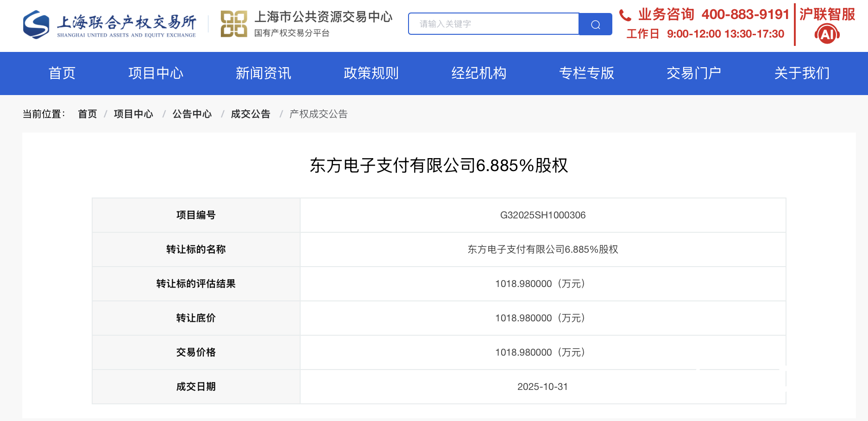Click the 上海市公共资源交易中心 logo

coord(306,24)
